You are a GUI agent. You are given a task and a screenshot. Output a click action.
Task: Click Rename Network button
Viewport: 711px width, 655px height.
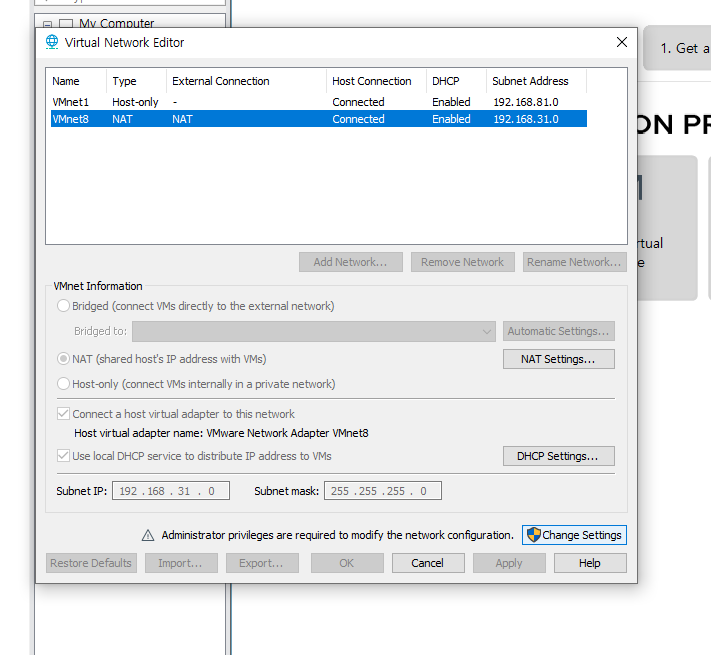(x=575, y=262)
